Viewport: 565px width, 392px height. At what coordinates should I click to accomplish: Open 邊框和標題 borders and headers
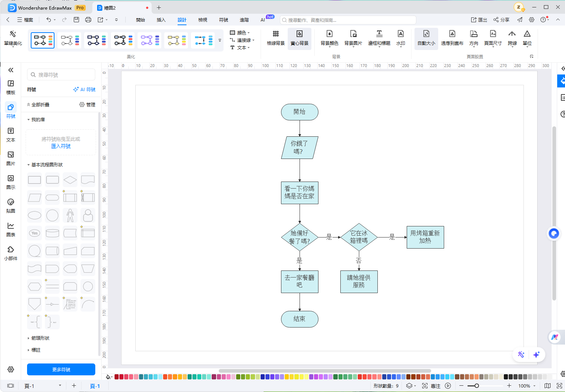tap(379, 38)
